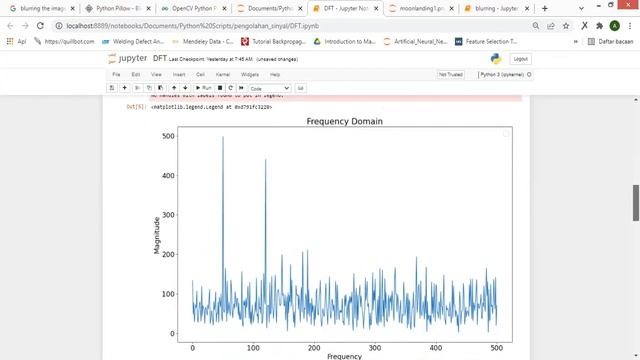Expand the hidden bookmarks chevron
This screenshot has width=640, height=360.
(x=576, y=41)
